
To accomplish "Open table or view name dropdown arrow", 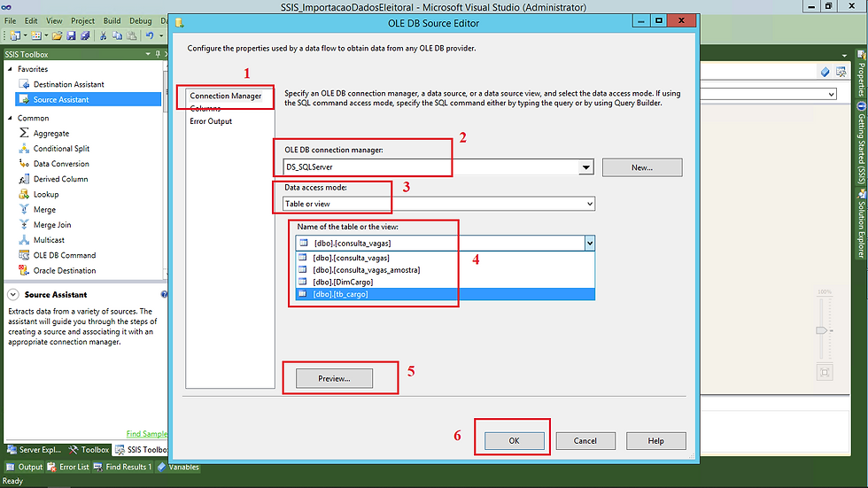I will [590, 243].
